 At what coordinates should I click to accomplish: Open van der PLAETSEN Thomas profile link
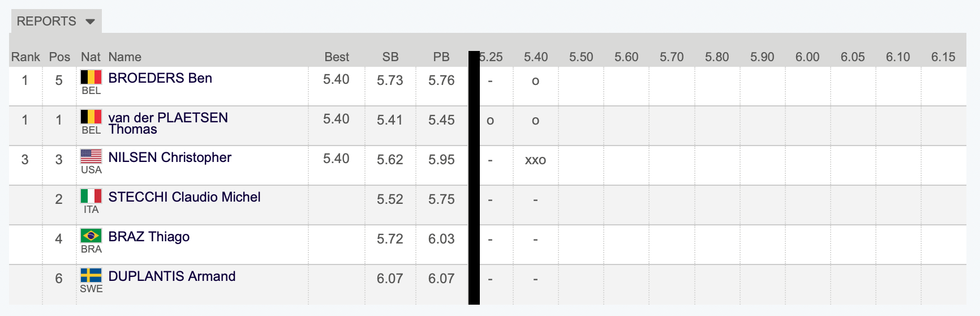coord(168,123)
